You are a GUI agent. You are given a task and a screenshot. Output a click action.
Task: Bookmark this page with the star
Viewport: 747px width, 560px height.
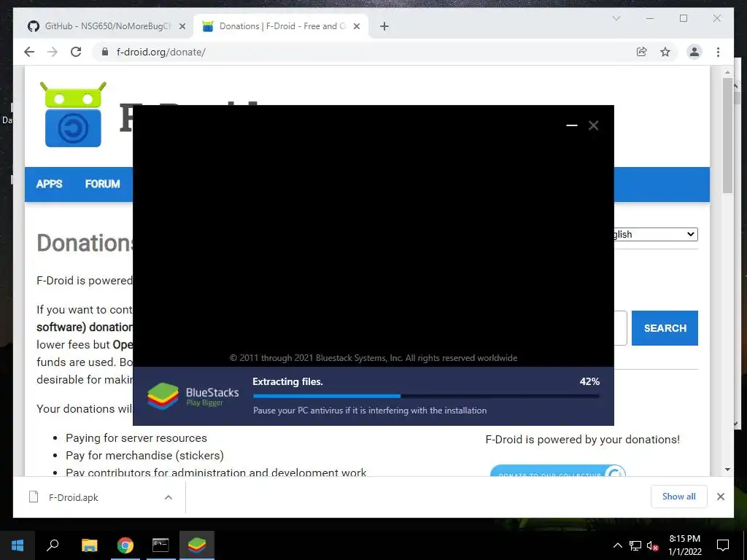point(665,52)
